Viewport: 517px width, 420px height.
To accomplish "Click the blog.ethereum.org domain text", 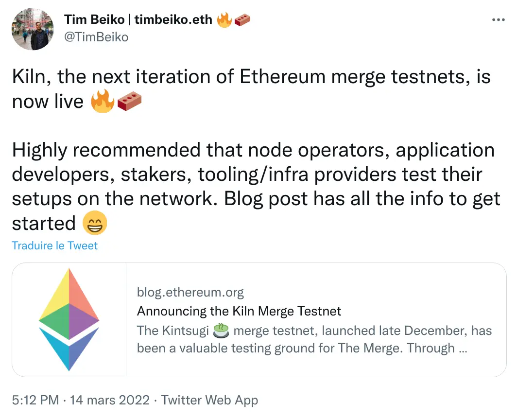I will point(190,292).
